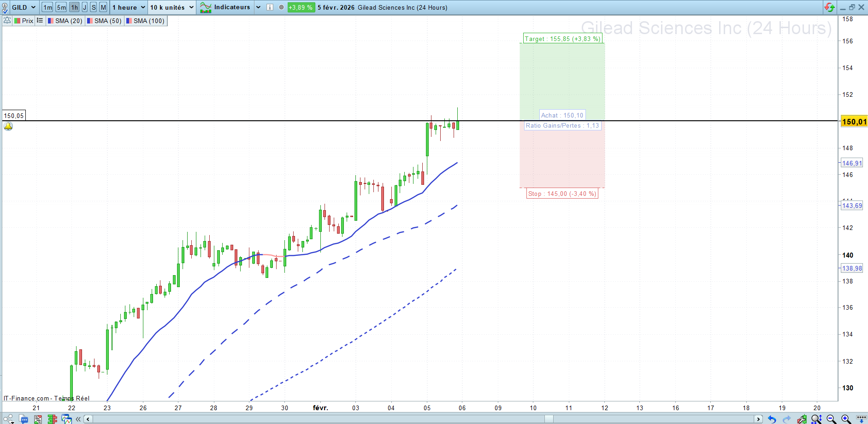Open the order list icon
The height and width of the screenshot is (424, 868).
point(38,419)
